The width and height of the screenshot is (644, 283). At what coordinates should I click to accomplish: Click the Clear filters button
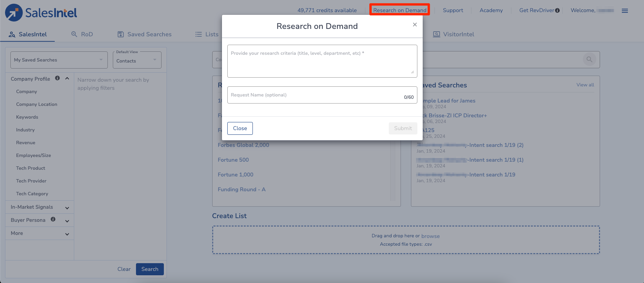pyautogui.click(x=124, y=269)
